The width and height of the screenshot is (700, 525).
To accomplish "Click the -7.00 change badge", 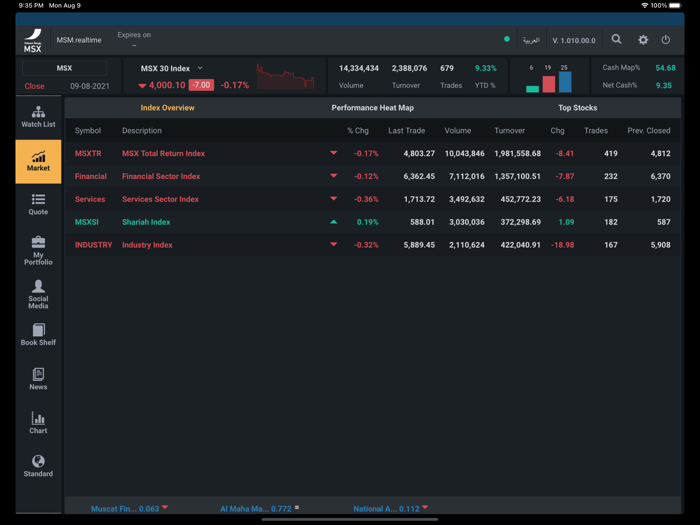I will 201,85.
